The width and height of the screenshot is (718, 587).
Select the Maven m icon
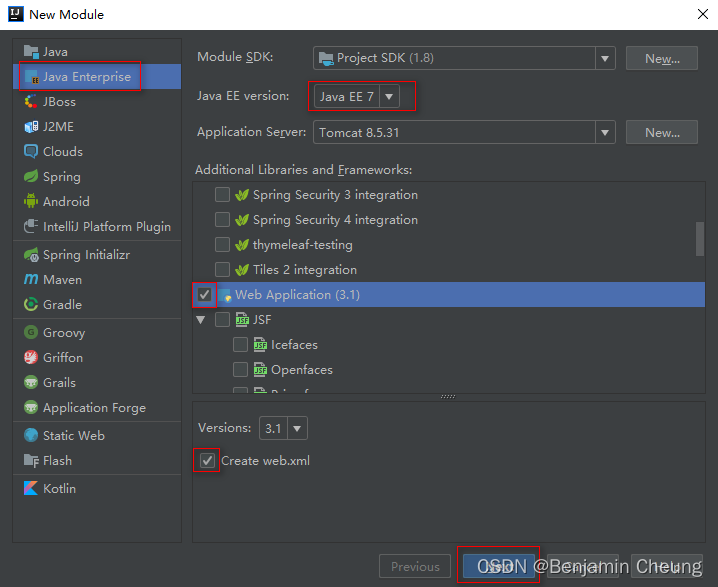point(31,279)
